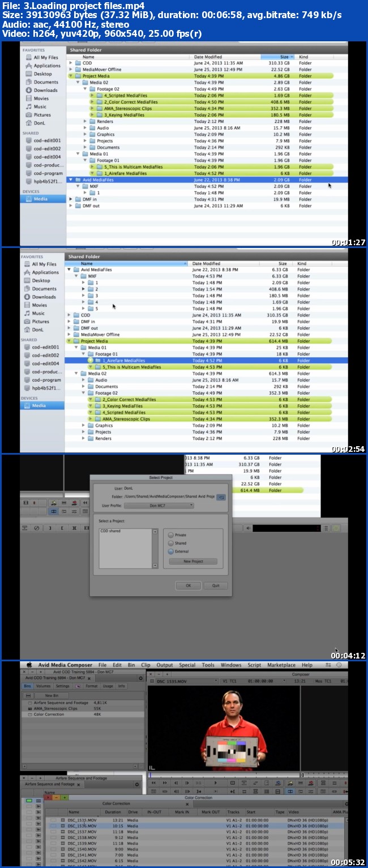Open Music in the 00:01:27 Finder sidebar

tap(36, 106)
